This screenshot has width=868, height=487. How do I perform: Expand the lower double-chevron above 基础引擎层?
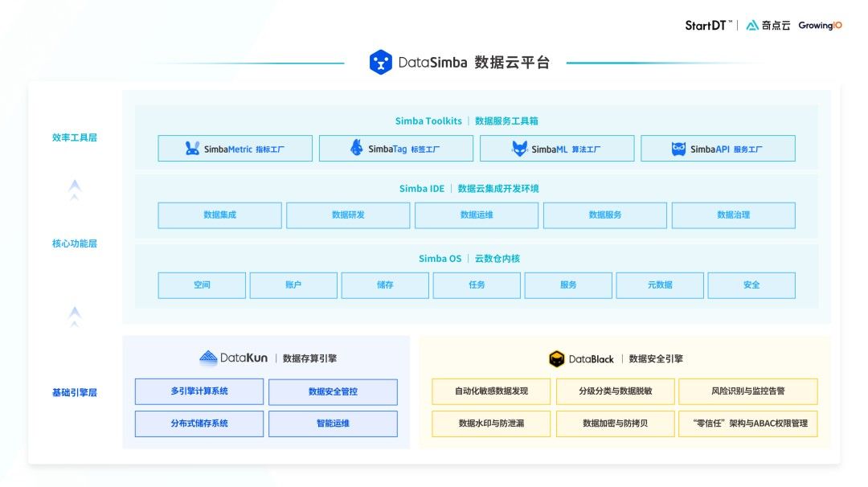pos(75,317)
